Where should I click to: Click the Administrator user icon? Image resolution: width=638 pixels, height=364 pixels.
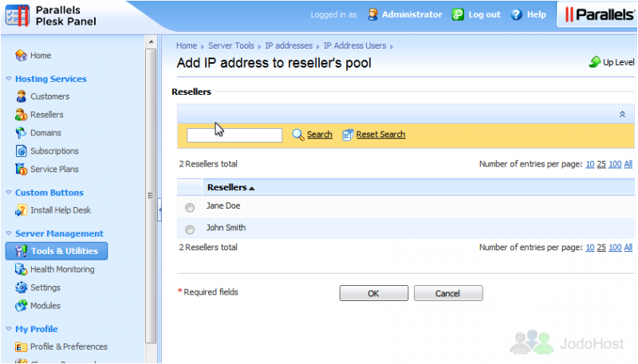click(x=372, y=14)
